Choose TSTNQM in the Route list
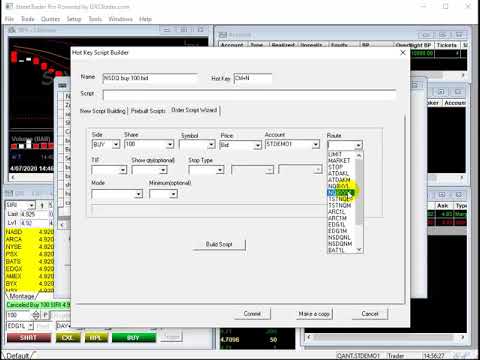Screen dimensions: 480x360 (x=340, y=205)
